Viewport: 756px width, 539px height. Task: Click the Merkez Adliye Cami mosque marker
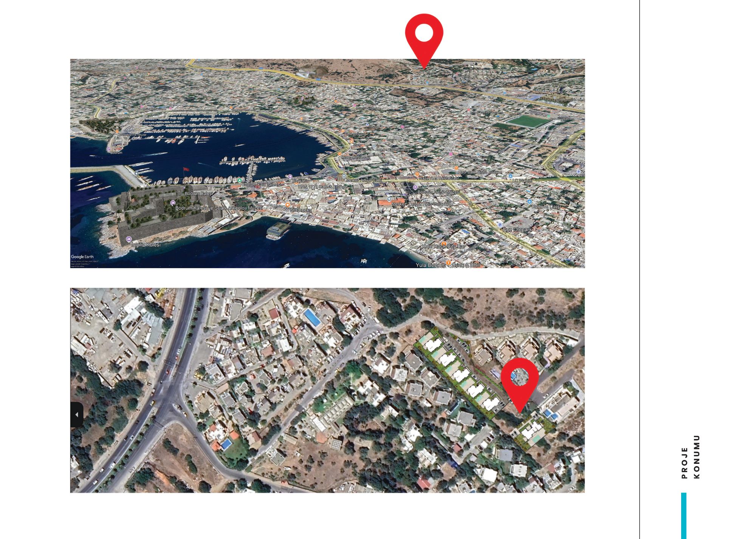[344, 176]
